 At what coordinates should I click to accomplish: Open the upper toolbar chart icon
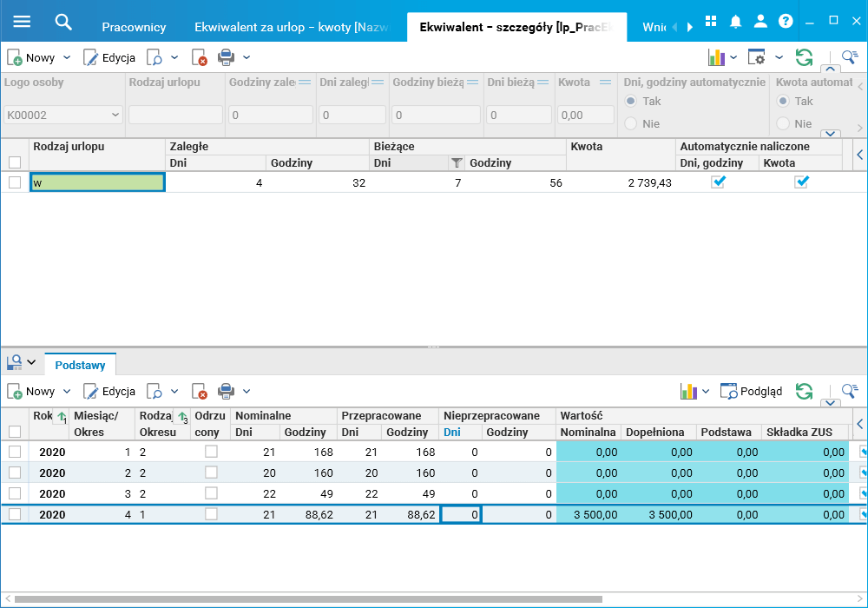tap(716, 58)
